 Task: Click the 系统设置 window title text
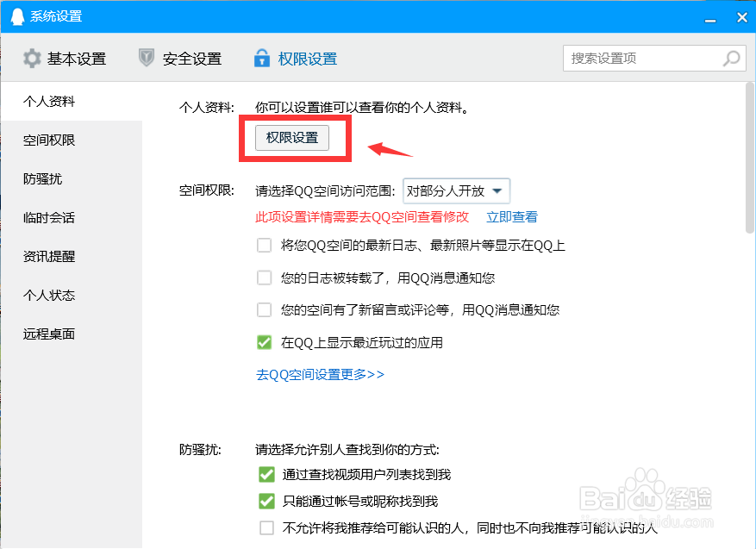coord(56,16)
